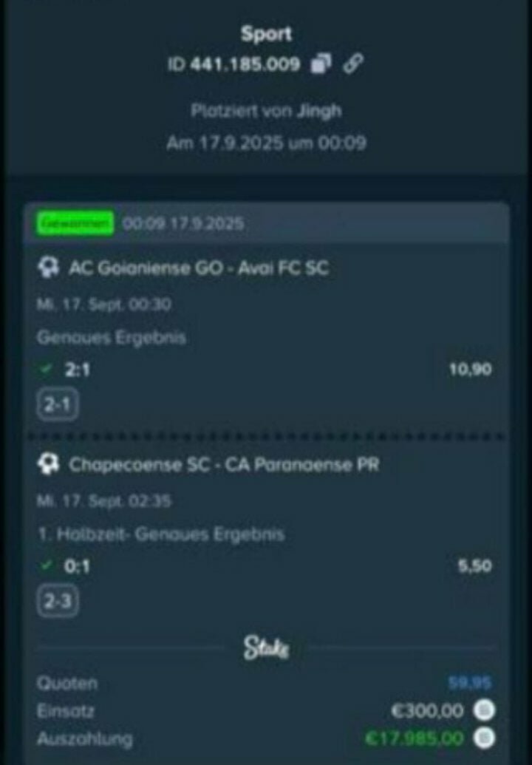Open AC Goianiense GO - Avai FC SC match
532x765 pixels.
[199, 268]
